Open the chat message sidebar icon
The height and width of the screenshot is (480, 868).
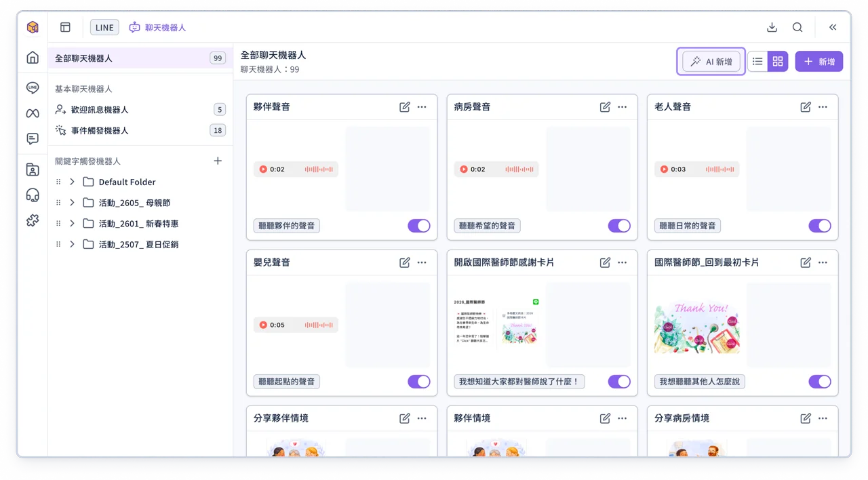pyautogui.click(x=33, y=138)
